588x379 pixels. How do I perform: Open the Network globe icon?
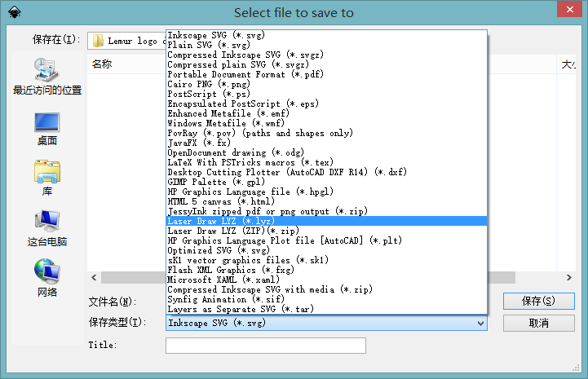[46, 271]
